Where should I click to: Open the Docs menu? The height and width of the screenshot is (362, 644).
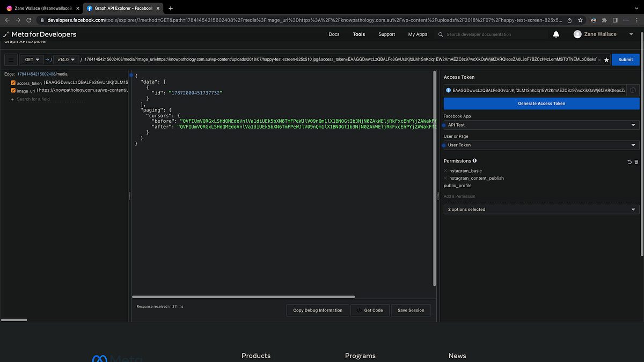334,34
